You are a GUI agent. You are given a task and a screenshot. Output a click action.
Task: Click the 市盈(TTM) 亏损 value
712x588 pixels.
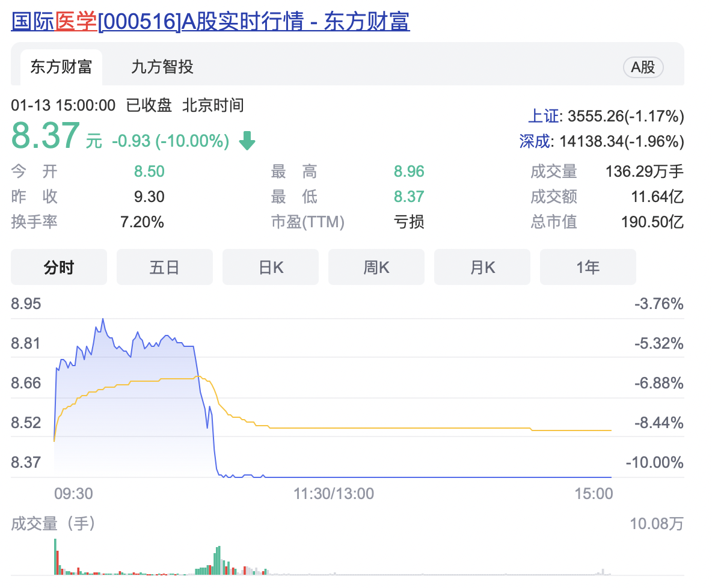point(408,221)
